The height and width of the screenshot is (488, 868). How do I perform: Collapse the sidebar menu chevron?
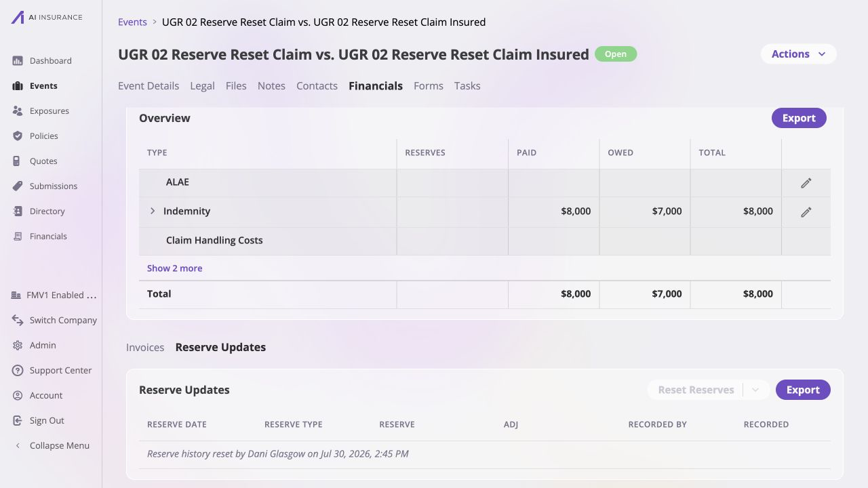[x=18, y=446]
